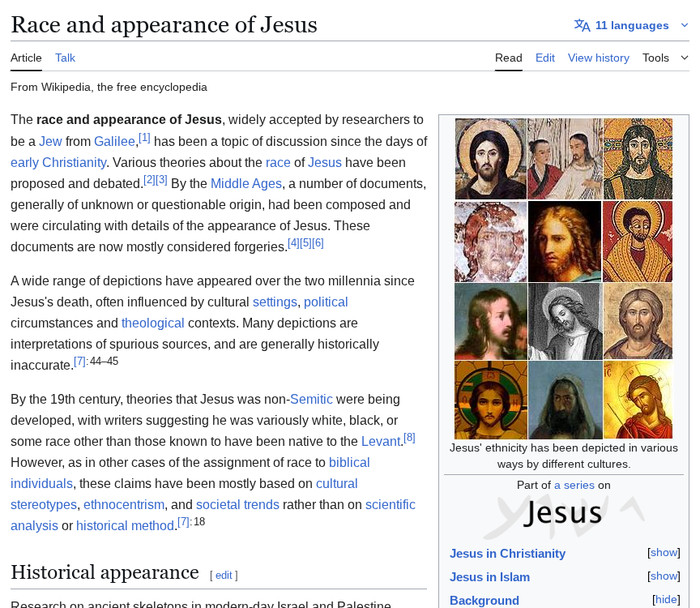Open citation reference [3]

click(161, 180)
